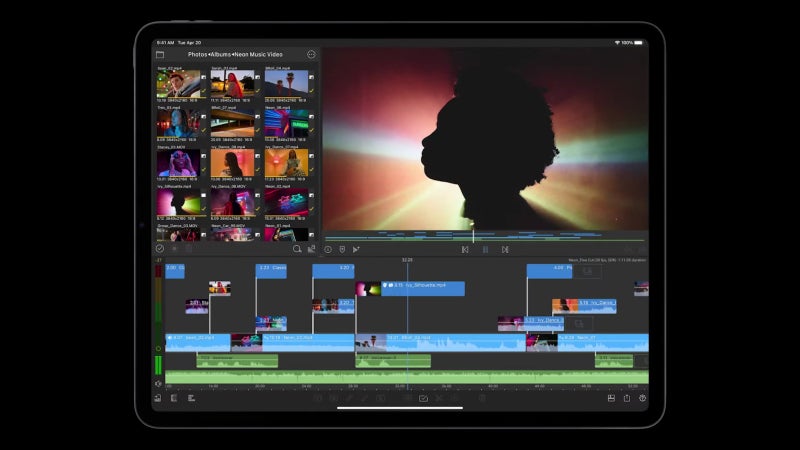Toggle the badge icon on Motel sign clip
Image resolution: width=800 pixels, height=450 pixels.
(312, 77)
